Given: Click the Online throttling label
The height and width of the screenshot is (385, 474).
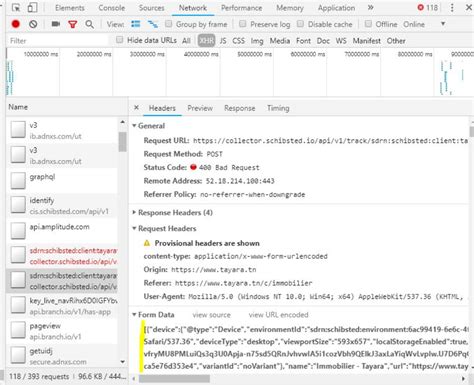Looking at the screenshot, I should [414, 24].
